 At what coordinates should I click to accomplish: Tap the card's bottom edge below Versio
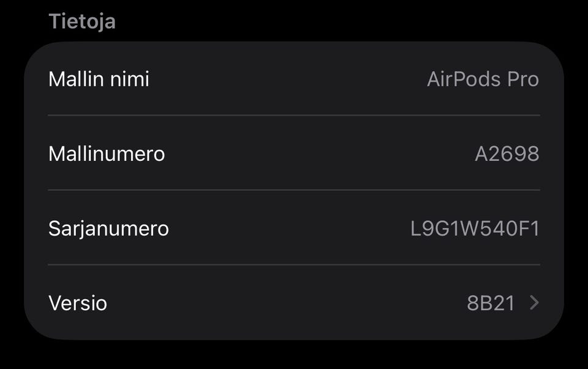point(294,337)
